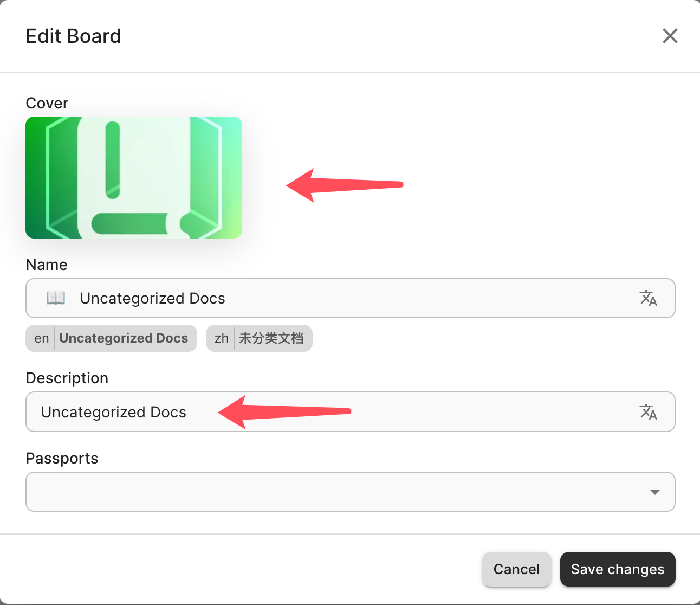Select the bold English "Uncategorized Docs" chip text
Screen dimensions: 700x605
click(x=124, y=338)
